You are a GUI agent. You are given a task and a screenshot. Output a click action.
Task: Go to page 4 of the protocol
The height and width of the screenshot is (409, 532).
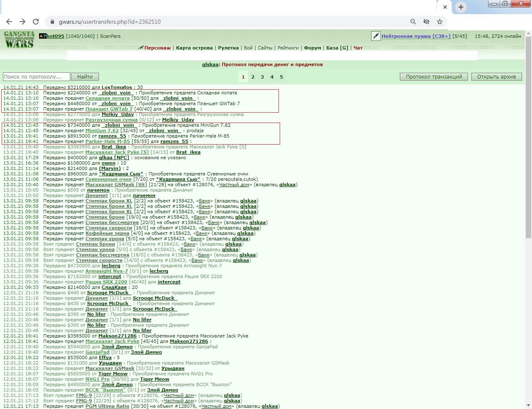click(x=272, y=76)
